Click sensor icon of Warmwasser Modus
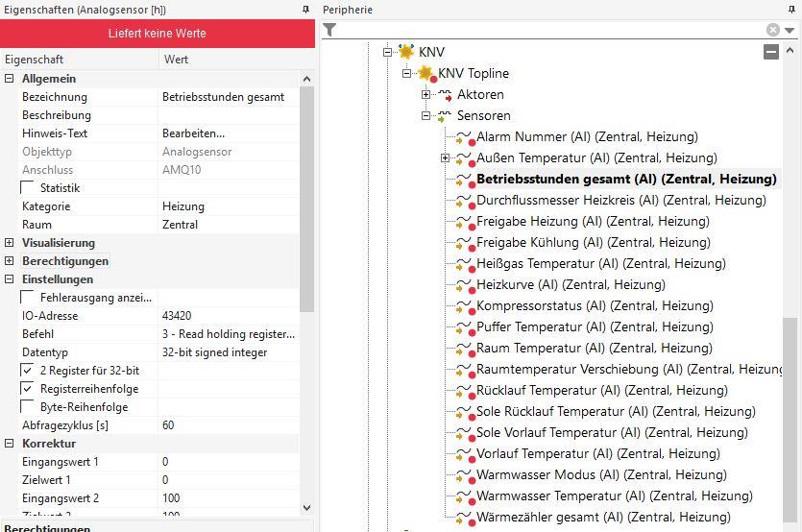Viewport: 802px width, 532px height. pyautogui.click(x=465, y=475)
